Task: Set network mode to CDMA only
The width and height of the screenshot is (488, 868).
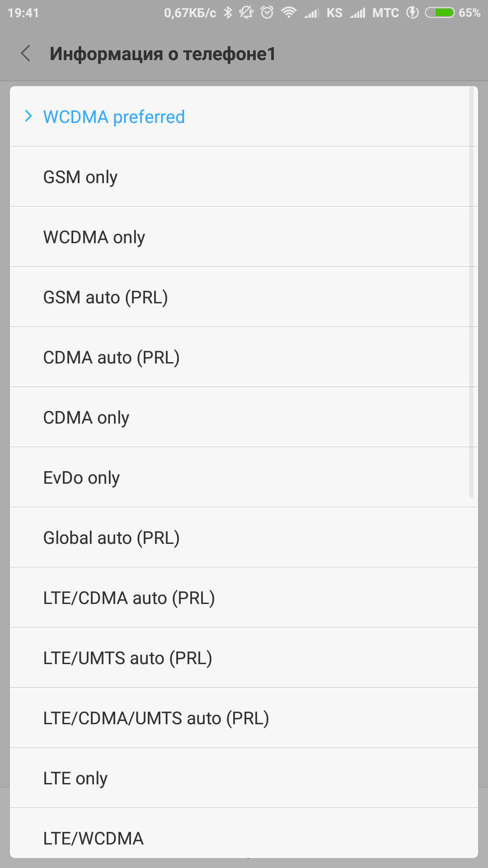Action: pos(86,417)
